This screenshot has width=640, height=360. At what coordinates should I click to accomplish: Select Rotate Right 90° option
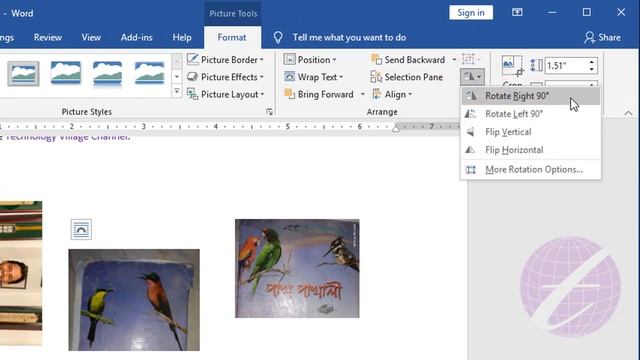[531, 96]
